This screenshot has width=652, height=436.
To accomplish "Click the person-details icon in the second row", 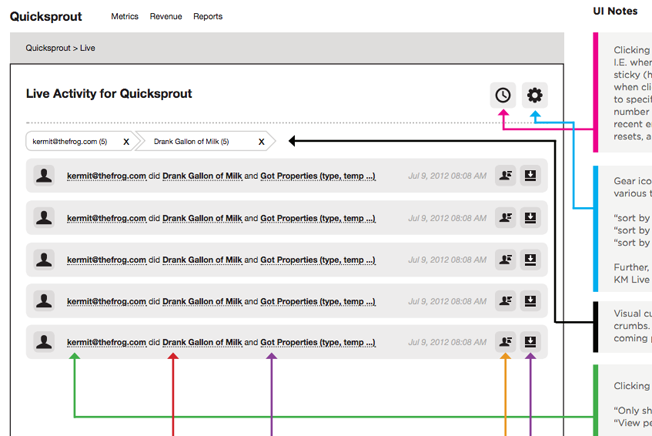I will coord(505,217).
